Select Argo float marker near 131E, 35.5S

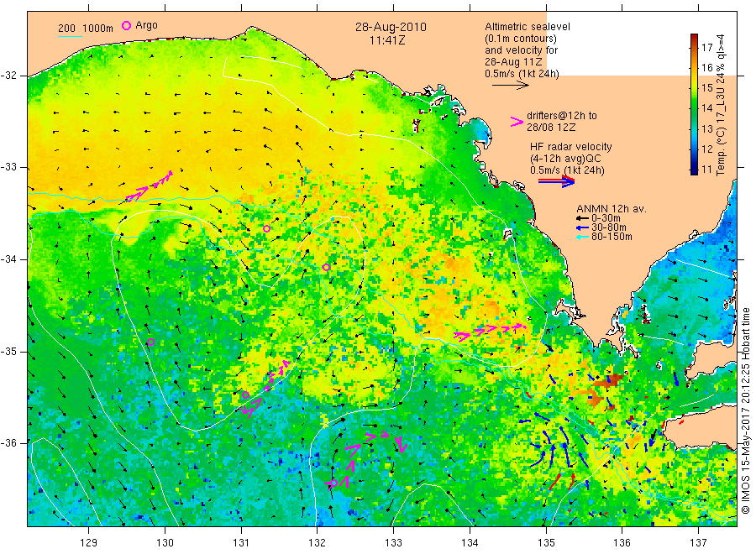coord(245,395)
